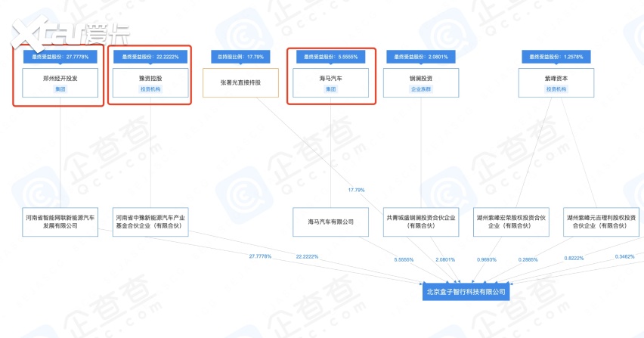The image size is (644, 338).
Task: Click the 最终受益股份 27.7778% badge
Action: [x=60, y=57]
